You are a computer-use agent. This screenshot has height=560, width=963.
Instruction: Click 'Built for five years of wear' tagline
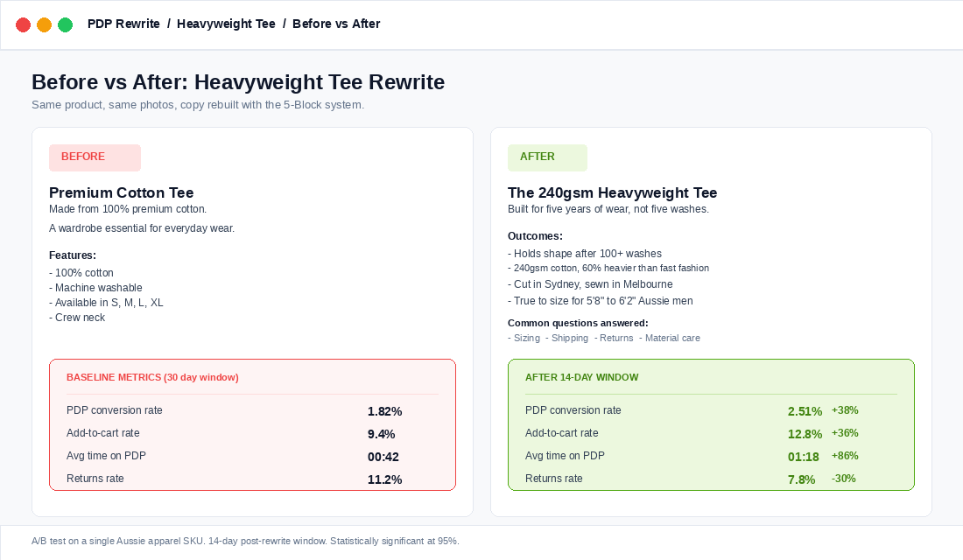point(608,209)
